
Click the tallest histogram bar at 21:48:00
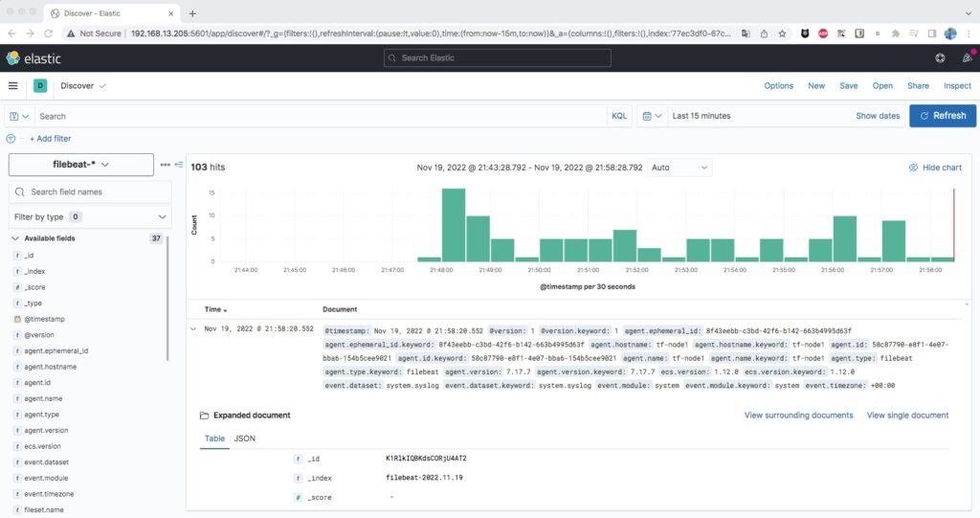(453, 225)
